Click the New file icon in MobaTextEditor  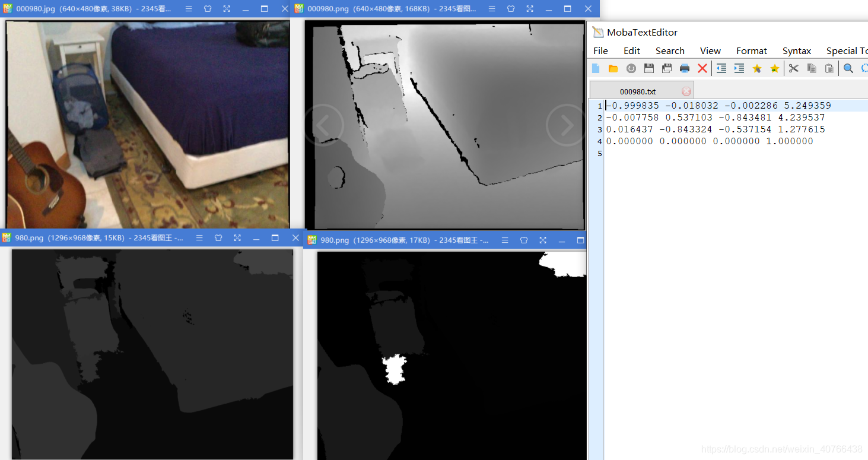pos(596,68)
